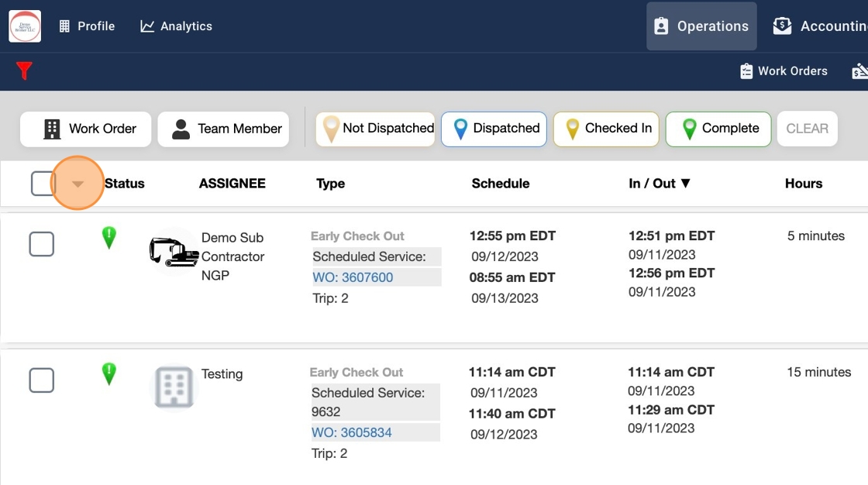
Task: Click green status pin for Testing row
Action: [109, 374]
